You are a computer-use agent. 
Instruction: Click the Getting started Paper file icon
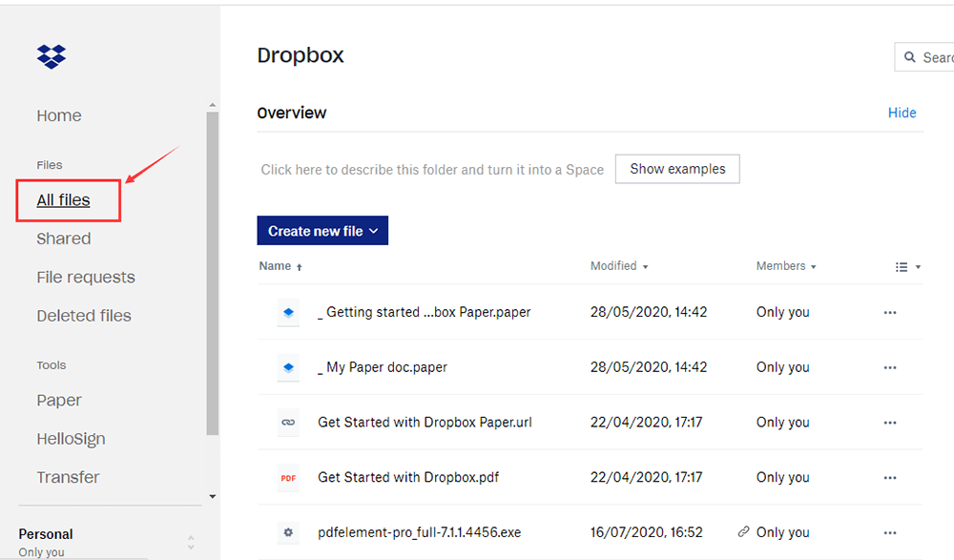click(x=288, y=312)
